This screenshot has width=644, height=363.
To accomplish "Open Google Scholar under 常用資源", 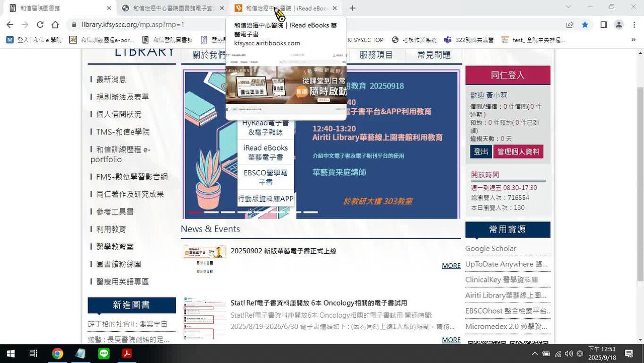I will point(491,248).
